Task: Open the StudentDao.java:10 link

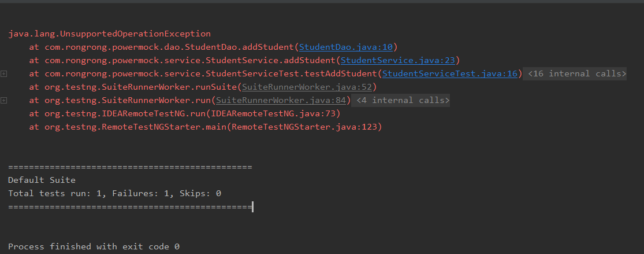Action: tap(345, 47)
